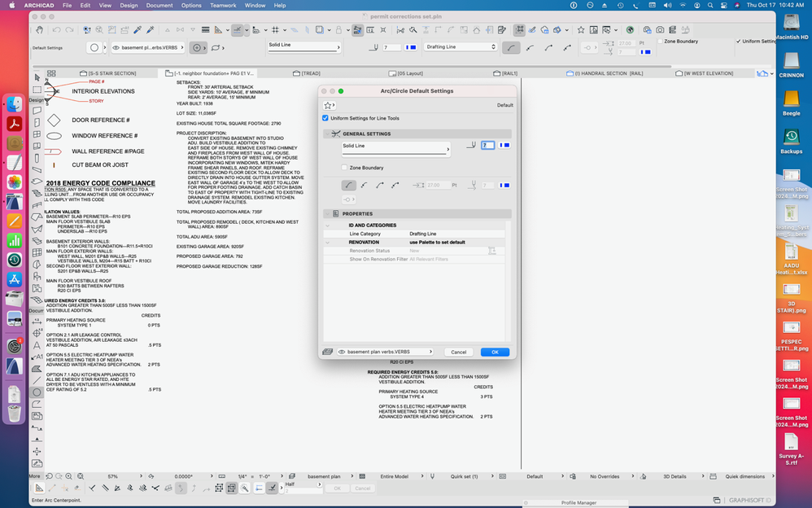Select the Arc/Circle tool in toolbox
Screen dimensions: 812x508
click(37, 392)
